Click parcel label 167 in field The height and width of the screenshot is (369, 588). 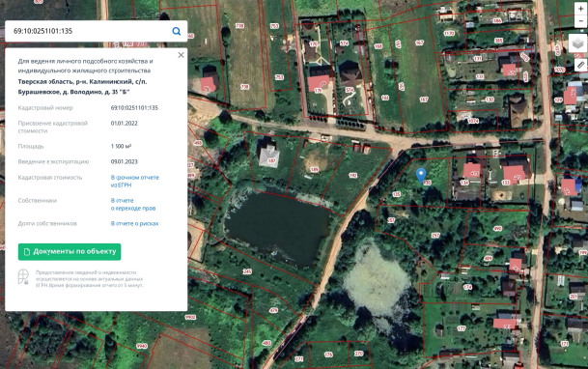click(424, 99)
